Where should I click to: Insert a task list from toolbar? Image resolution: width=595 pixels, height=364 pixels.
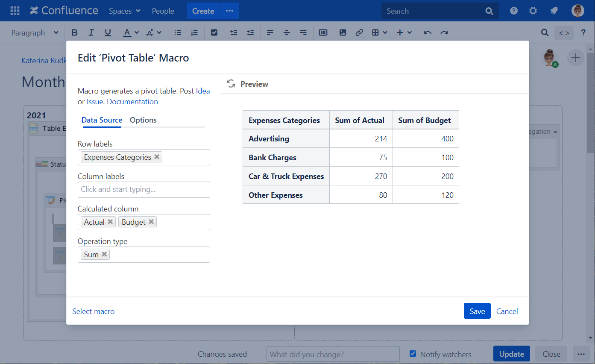click(214, 32)
